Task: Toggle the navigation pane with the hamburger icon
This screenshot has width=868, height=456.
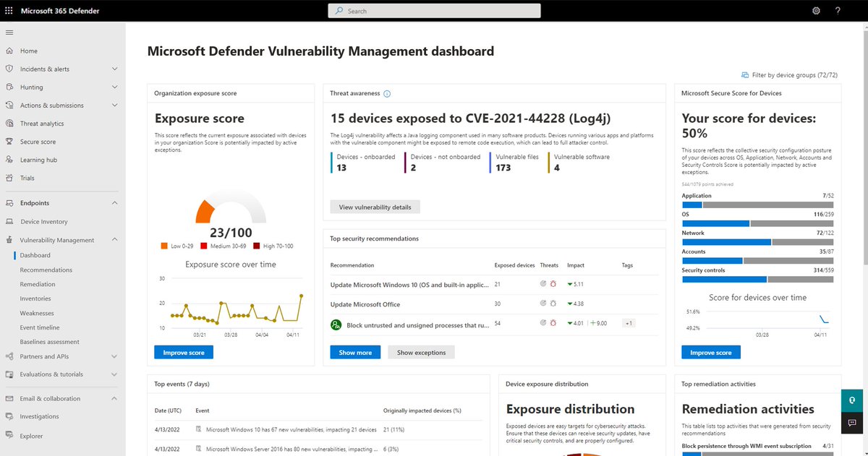Action: click(9, 32)
